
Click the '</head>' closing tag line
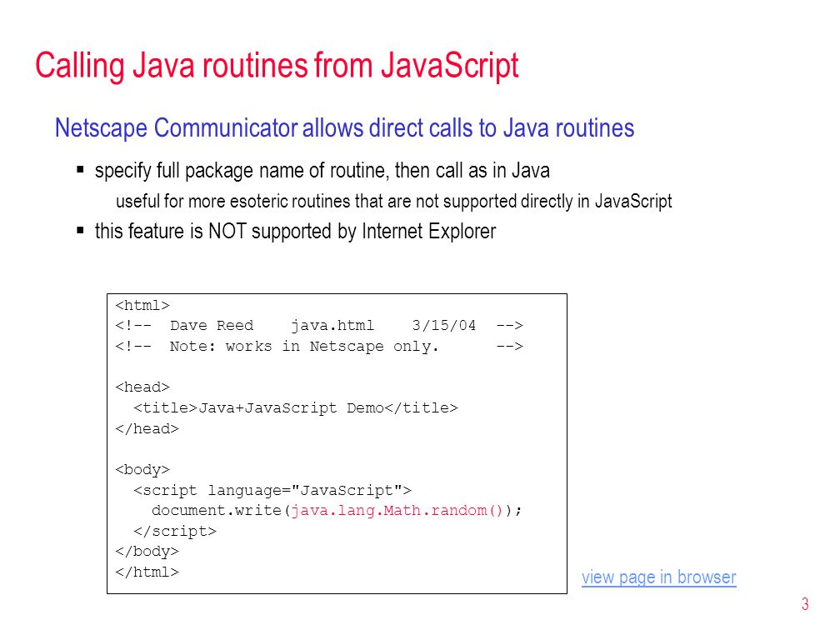[147, 429]
